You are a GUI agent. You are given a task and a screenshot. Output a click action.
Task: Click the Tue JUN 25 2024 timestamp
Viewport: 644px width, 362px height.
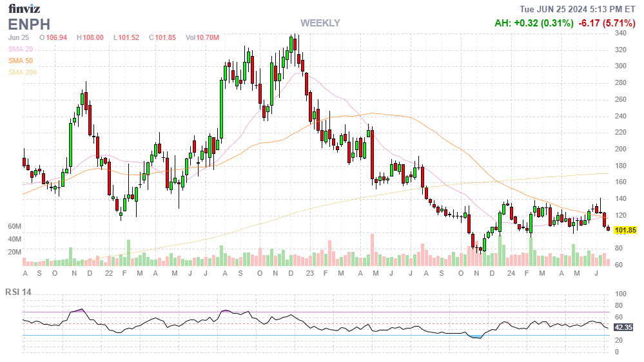point(578,9)
